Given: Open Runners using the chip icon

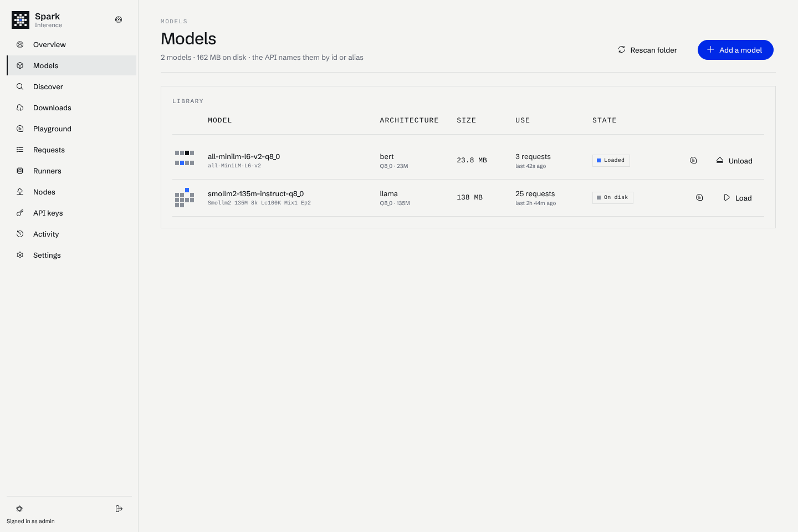Looking at the screenshot, I should click(20, 171).
